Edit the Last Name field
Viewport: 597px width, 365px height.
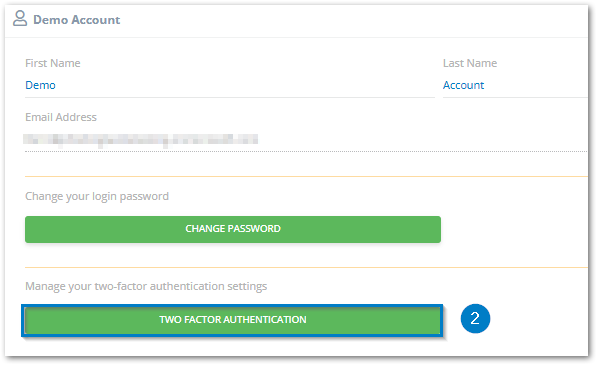[x=516, y=85]
